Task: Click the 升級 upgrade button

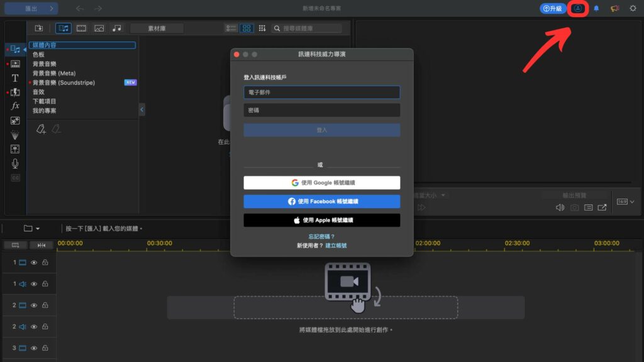Action: (x=553, y=9)
